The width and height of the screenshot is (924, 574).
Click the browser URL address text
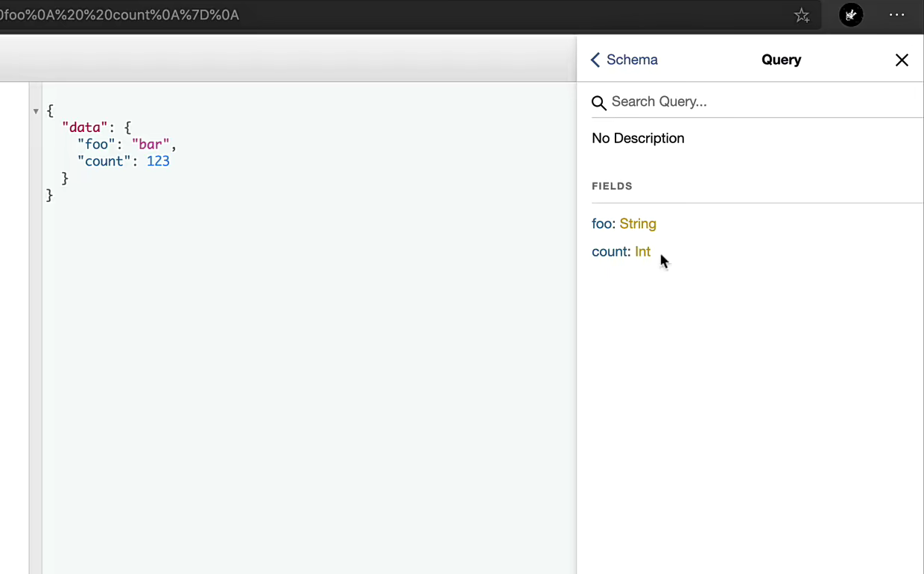point(119,15)
